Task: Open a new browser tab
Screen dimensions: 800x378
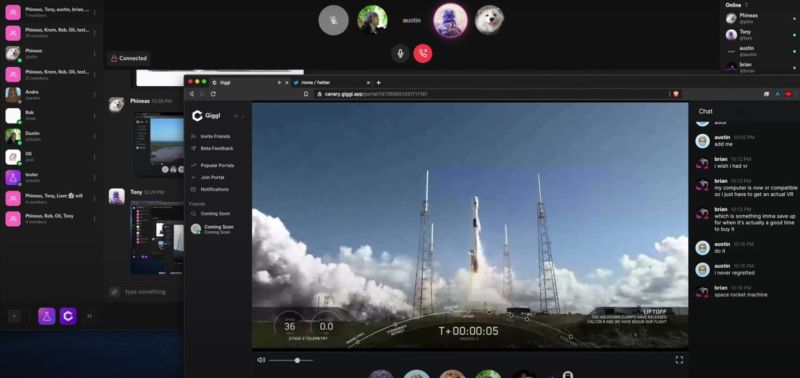Action: pyautogui.click(x=379, y=82)
